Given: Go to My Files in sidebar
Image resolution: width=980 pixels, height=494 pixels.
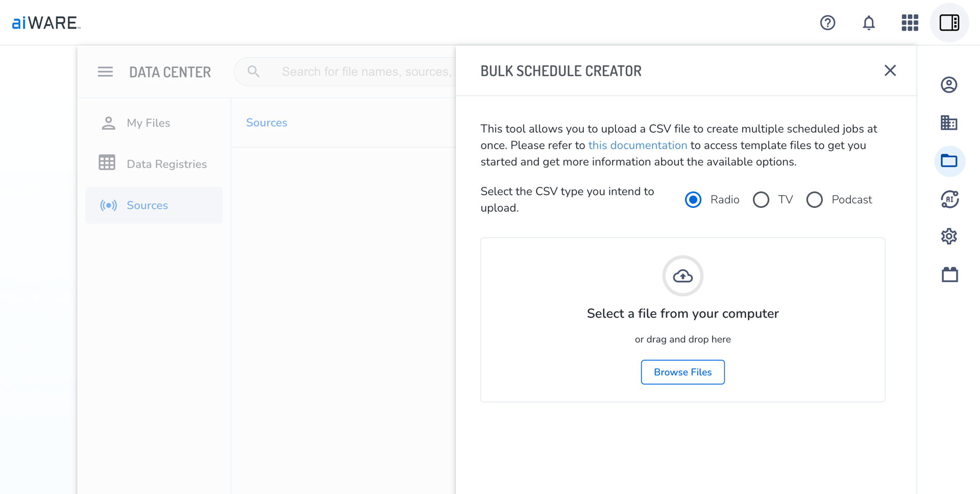Looking at the screenshot, I should 148,123.
